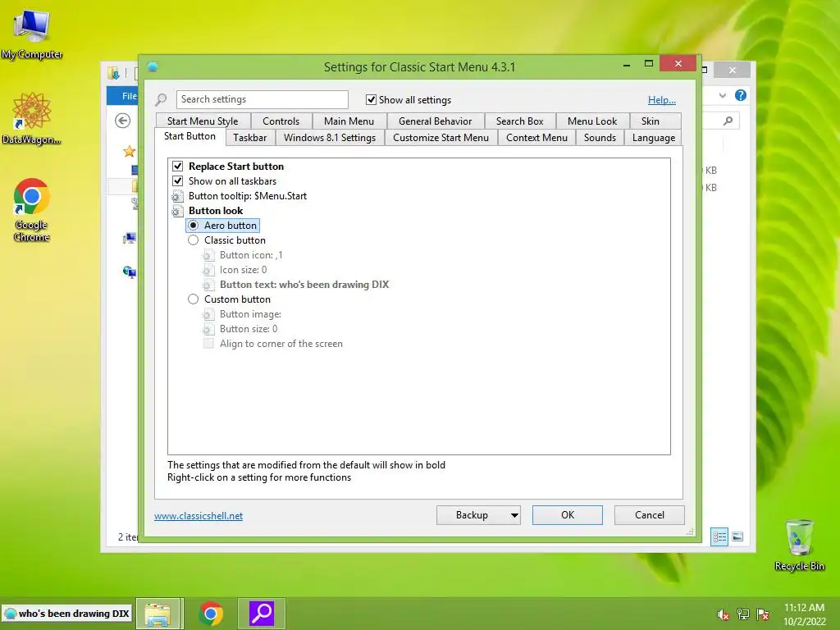The width and height of the screenshot is (840, 630).
Task: Switch to Start Menu Style tab
Action: [x=203, y=121]
